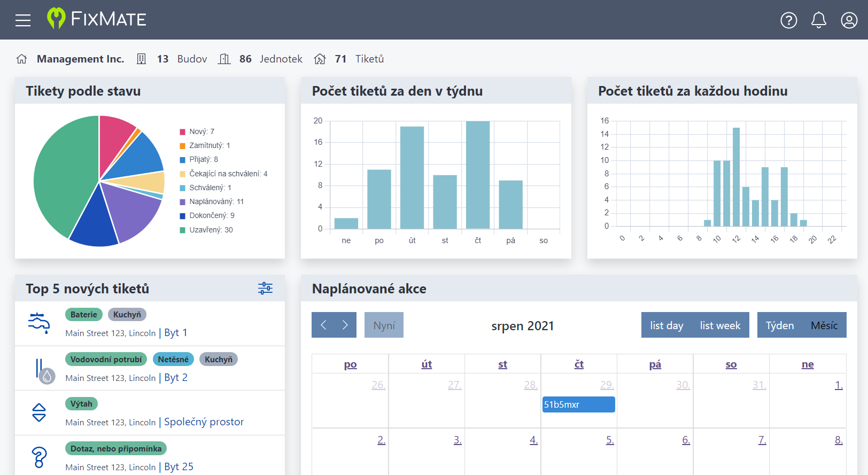This screenshot has width=868, height=475.
Task: Open the notifications bell
Action: [x=818, y=20]
